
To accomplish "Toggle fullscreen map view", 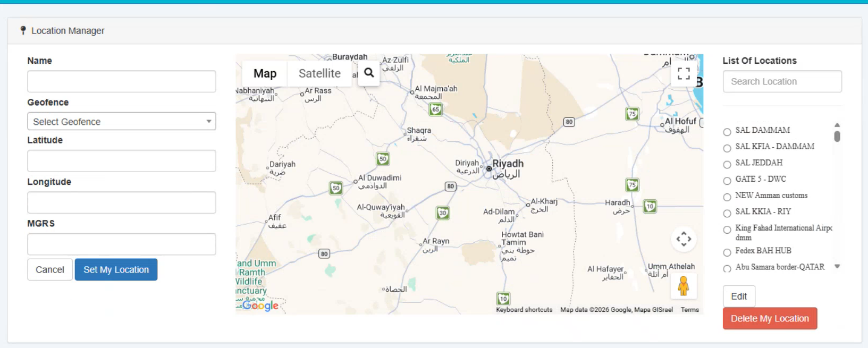I will tap(684, 73).
